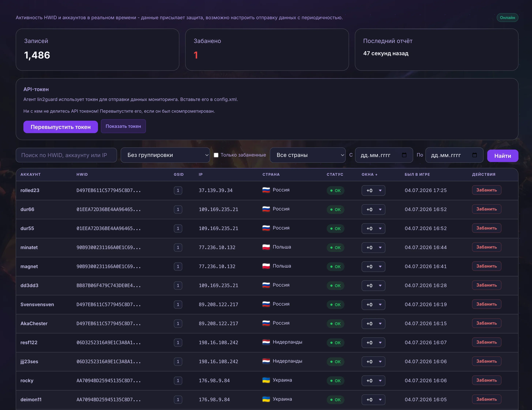
Task: Click Russia flag in rolled23 row
Action: point(266,190)
